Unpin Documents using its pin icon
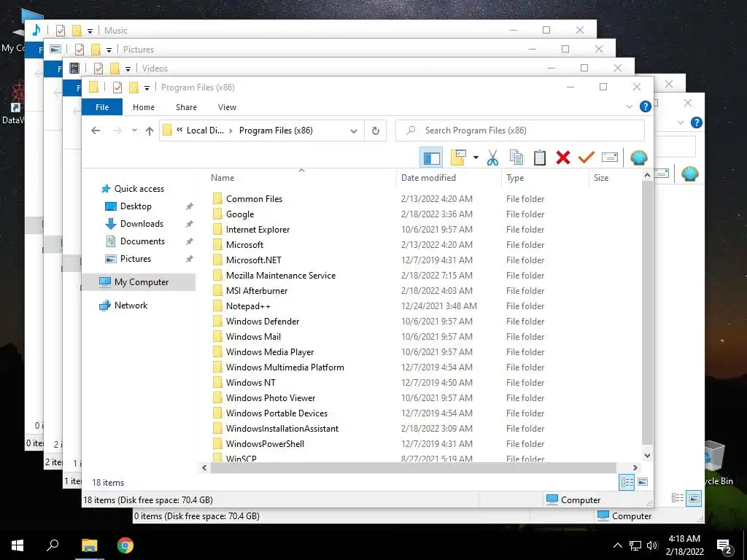Viewport: 747px width, 560px height. coord(189,241)
